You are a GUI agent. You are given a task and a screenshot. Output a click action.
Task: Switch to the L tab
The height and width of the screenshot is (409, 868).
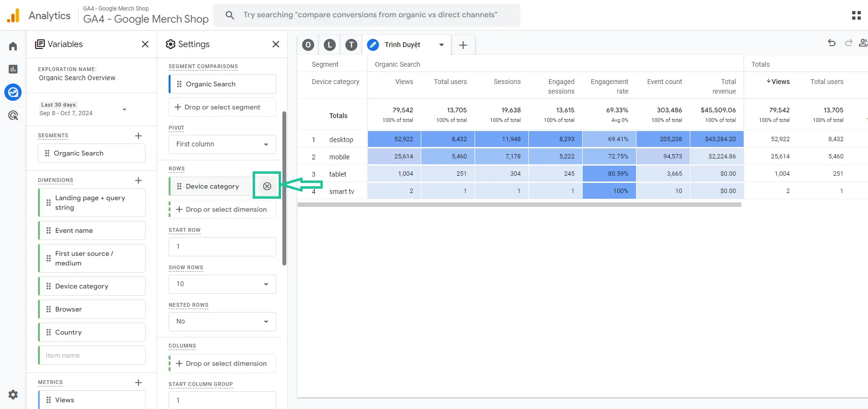(x=330, y=45)
